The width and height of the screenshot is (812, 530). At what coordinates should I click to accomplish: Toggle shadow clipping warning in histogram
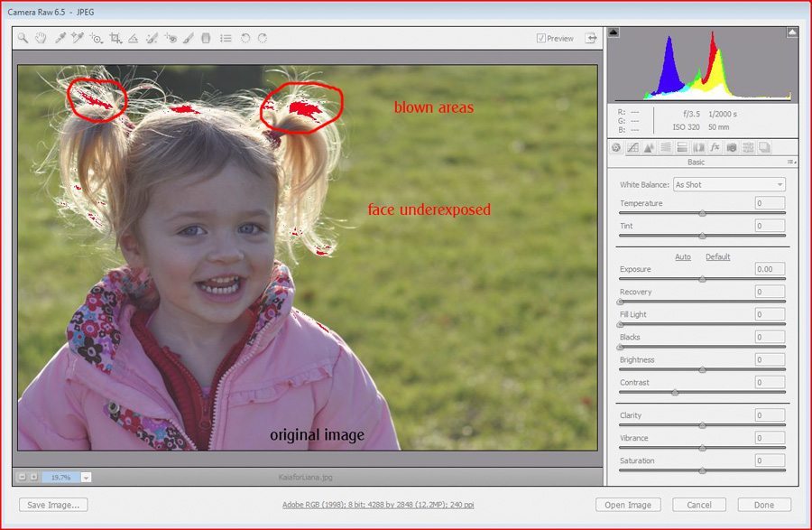[x=614, y=32]
